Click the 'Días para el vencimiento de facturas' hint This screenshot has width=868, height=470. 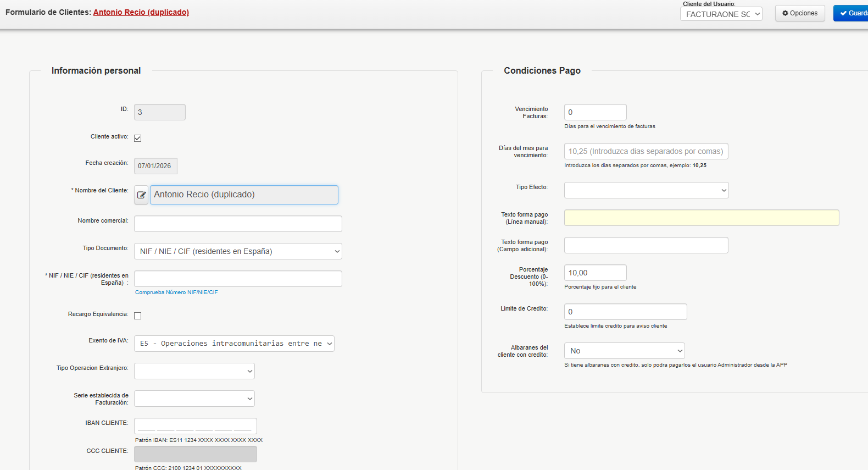pos(610,126)
